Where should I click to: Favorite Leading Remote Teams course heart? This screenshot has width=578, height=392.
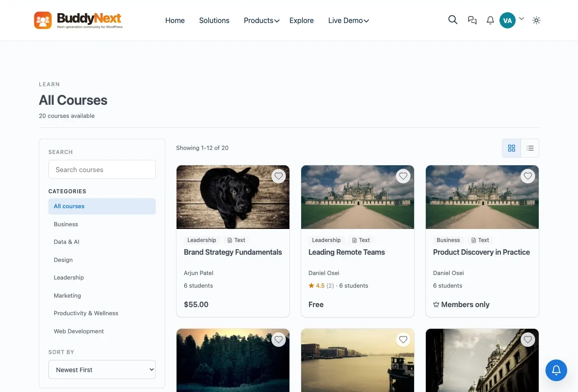(403, 176)
